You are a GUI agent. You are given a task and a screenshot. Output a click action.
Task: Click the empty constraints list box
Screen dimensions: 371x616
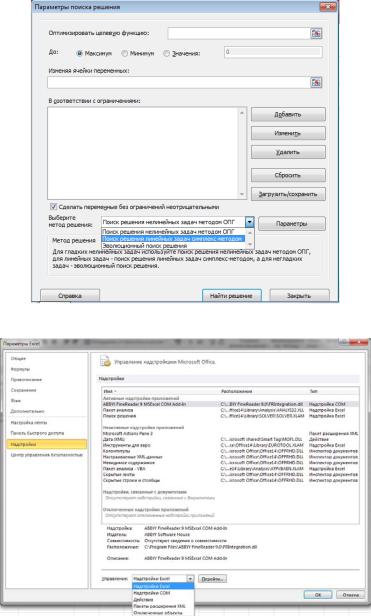tap(143, 153)
